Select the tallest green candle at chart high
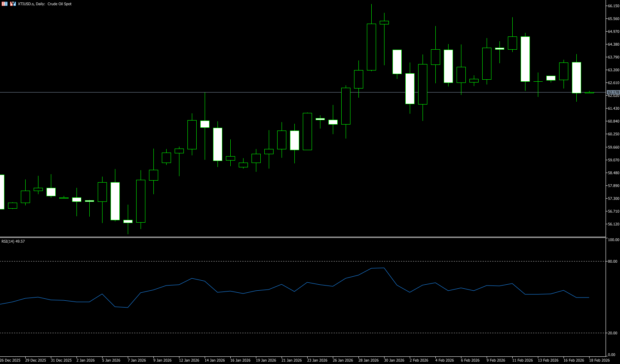Image resolution: width=620 pixels, height=364 pixels. (371, 47)
